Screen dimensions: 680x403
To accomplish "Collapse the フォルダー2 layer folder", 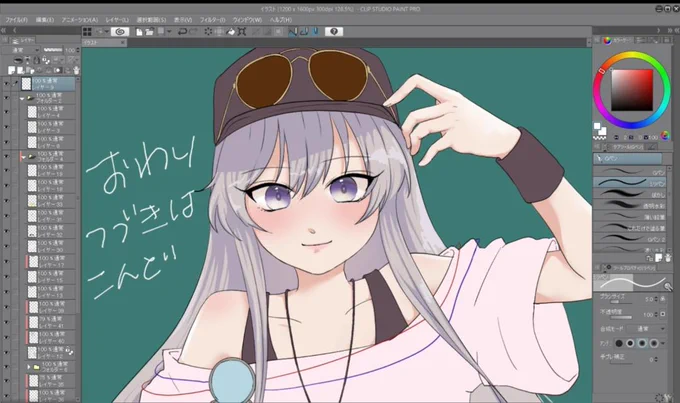I will click(22, 98).
